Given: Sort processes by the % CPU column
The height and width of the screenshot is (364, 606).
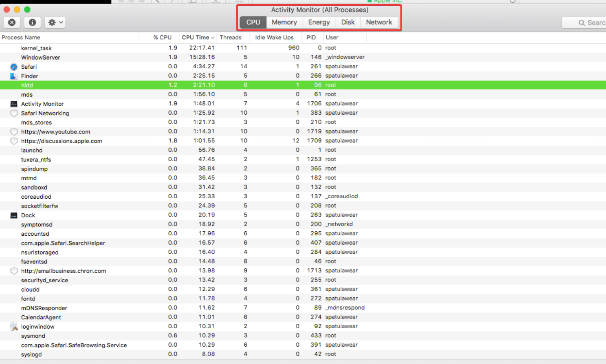Looking at the screenshot, I should click(x=163, y=37).
